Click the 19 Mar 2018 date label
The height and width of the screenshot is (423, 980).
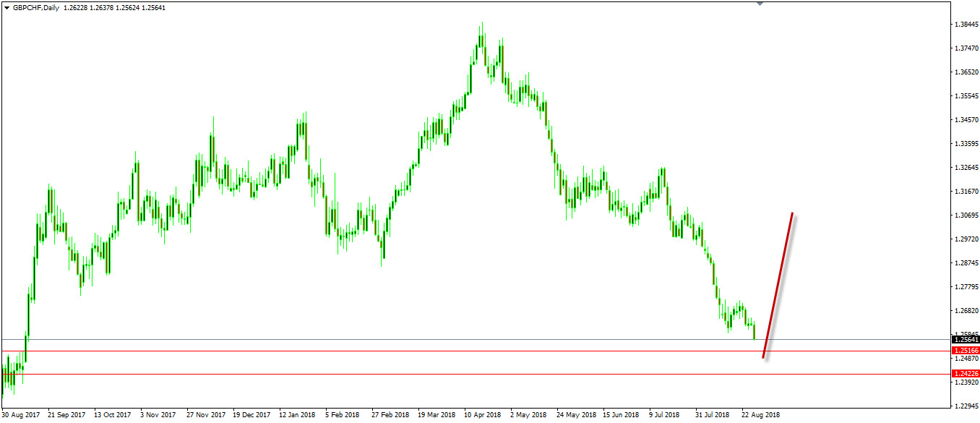(437, 415)
